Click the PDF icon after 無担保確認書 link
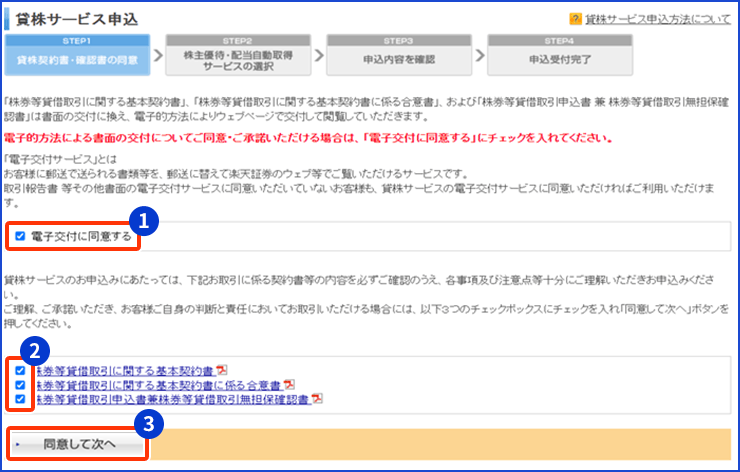 [317, 399]
